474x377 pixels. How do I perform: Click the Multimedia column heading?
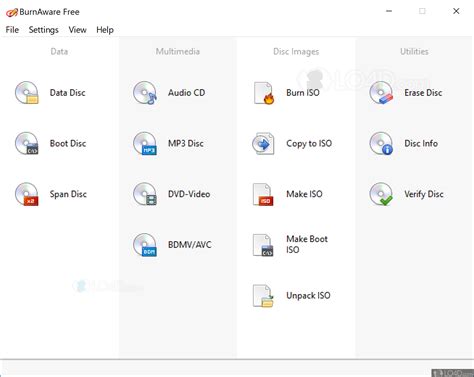click(x=178, y=51)
